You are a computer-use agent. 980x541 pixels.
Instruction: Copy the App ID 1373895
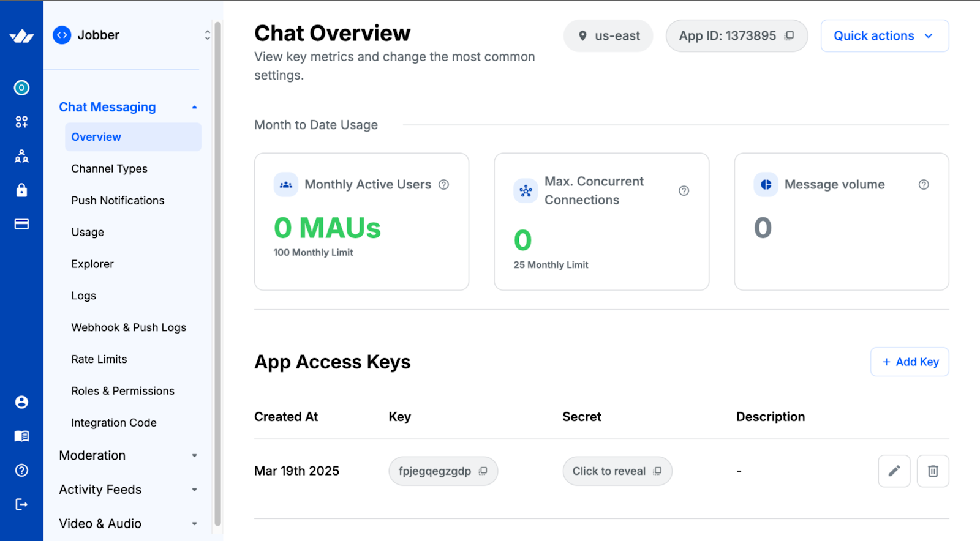click(788, 35)
